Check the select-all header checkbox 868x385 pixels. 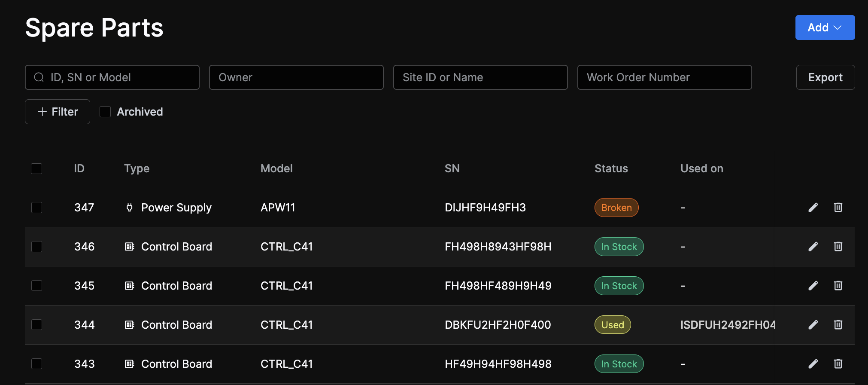(36, 168)
